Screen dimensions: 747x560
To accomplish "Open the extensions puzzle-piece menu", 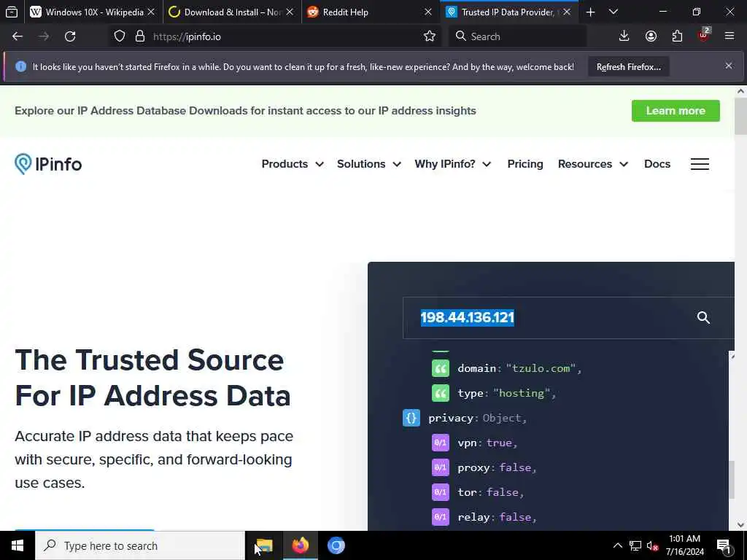I will [677, 36].
